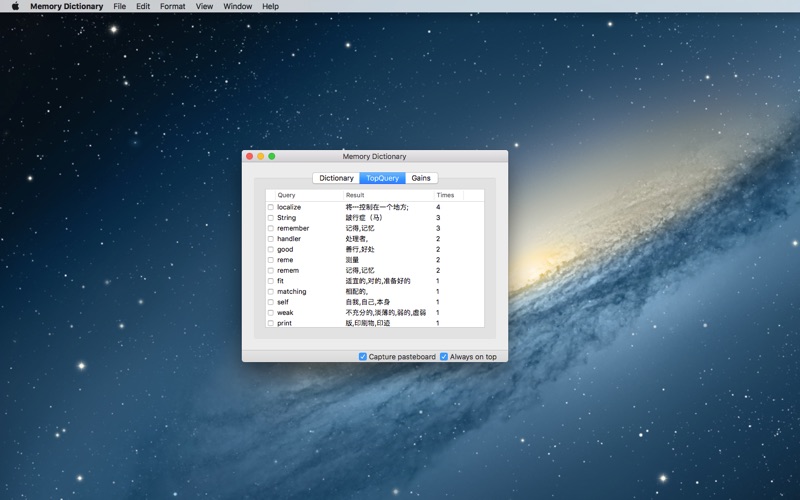Click the Memory Dictionary window title bar
The image size is (800, 500).
(x=374, y=156)
